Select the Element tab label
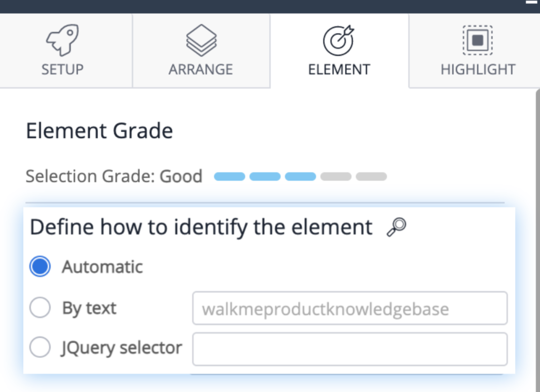 (339, 69)
